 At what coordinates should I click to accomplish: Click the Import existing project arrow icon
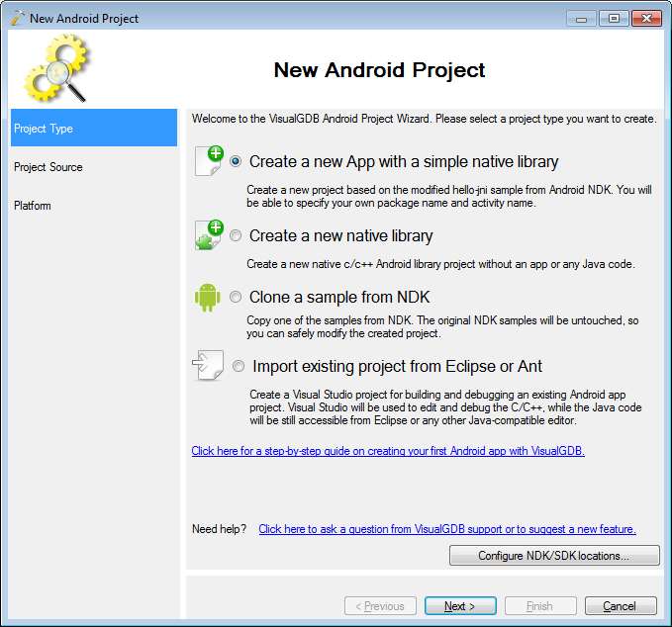click(208, 365)
